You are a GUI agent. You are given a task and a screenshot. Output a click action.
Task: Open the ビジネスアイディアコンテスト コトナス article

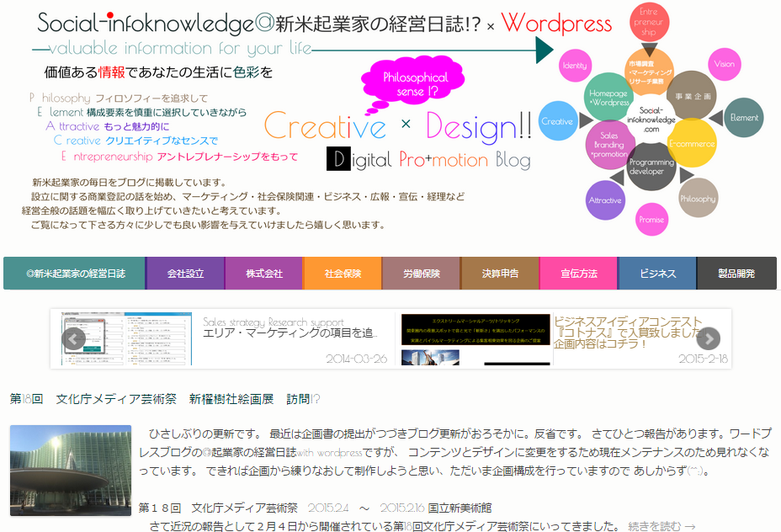(x=628, y=332)
